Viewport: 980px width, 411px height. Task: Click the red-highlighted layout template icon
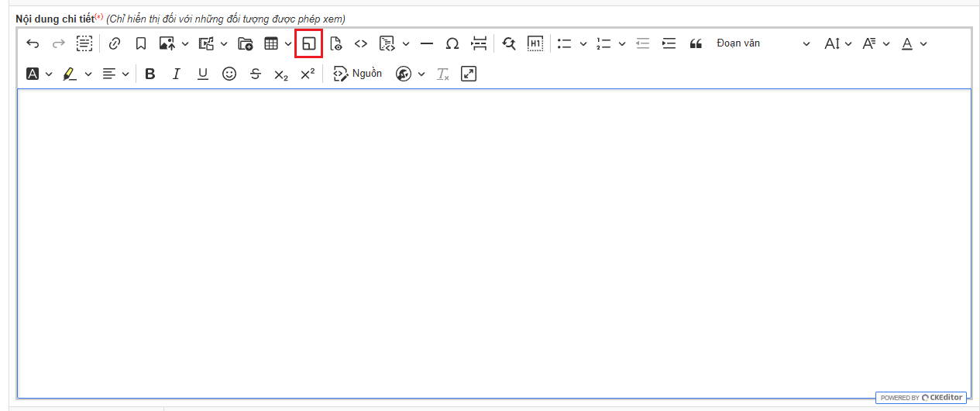tap(309, 43)
